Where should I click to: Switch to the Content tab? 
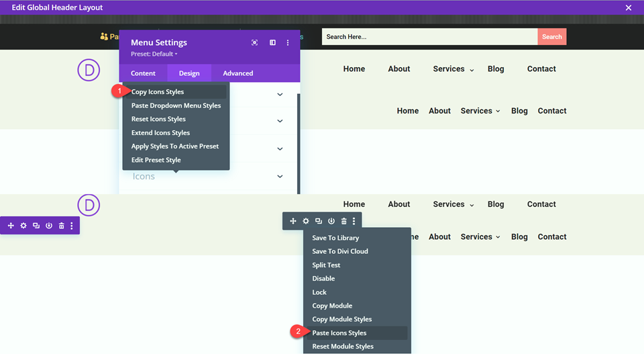coord(143,73)
